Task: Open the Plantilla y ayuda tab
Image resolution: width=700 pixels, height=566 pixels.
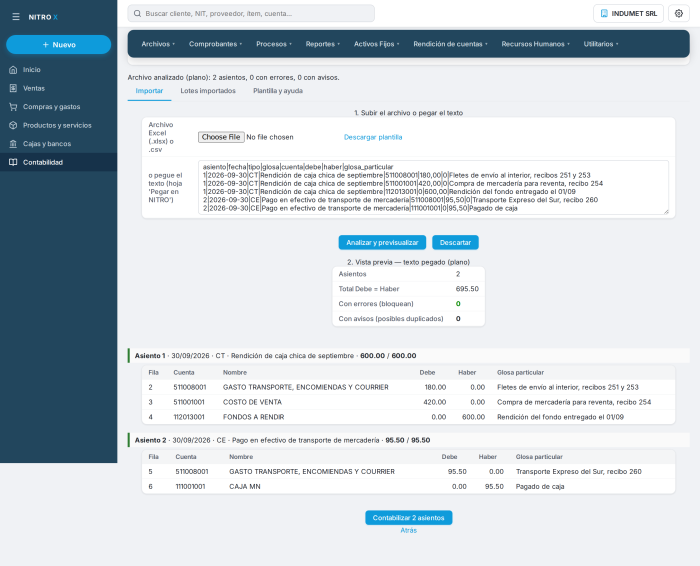Action: pos(278,91)
